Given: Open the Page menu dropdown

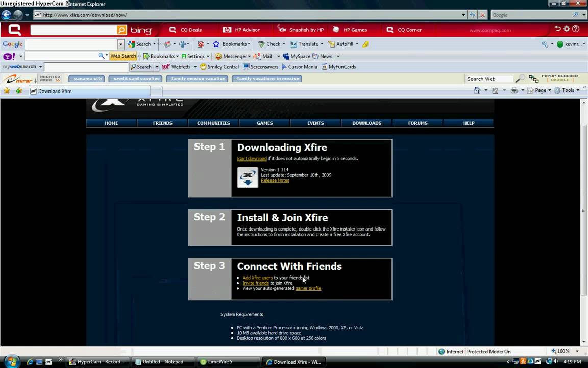Looking at the screenshot, I should pyautogui.click(x=540, y=90).
